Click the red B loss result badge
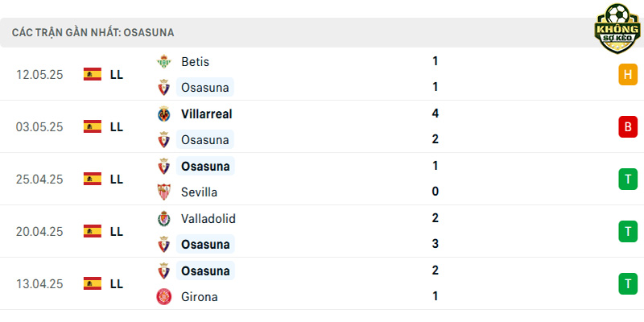 click(628, 127)
